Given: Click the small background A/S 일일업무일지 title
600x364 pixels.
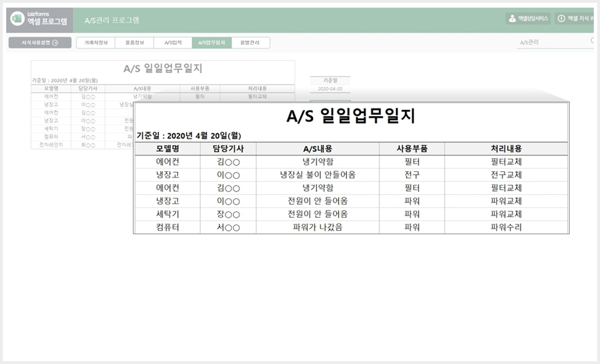Looking at the screenshot, I should tap(162, 68).
